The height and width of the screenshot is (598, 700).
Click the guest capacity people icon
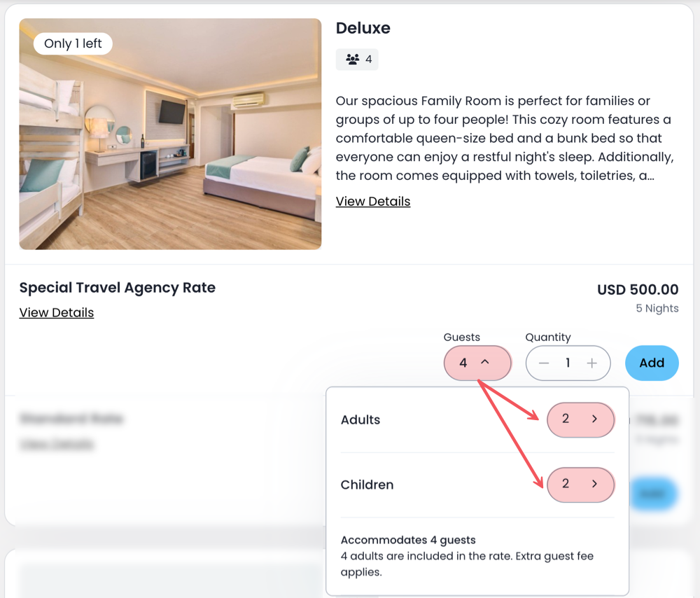[352, 60]
